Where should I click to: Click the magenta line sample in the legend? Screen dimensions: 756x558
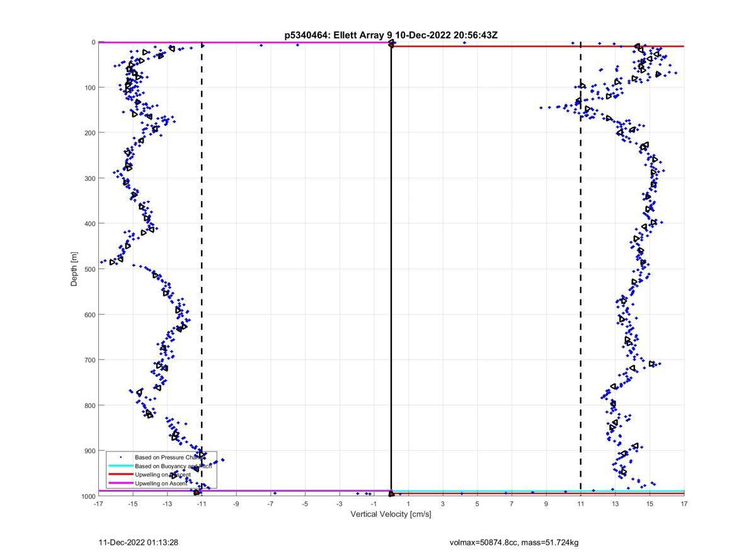[x=120, y=483]
